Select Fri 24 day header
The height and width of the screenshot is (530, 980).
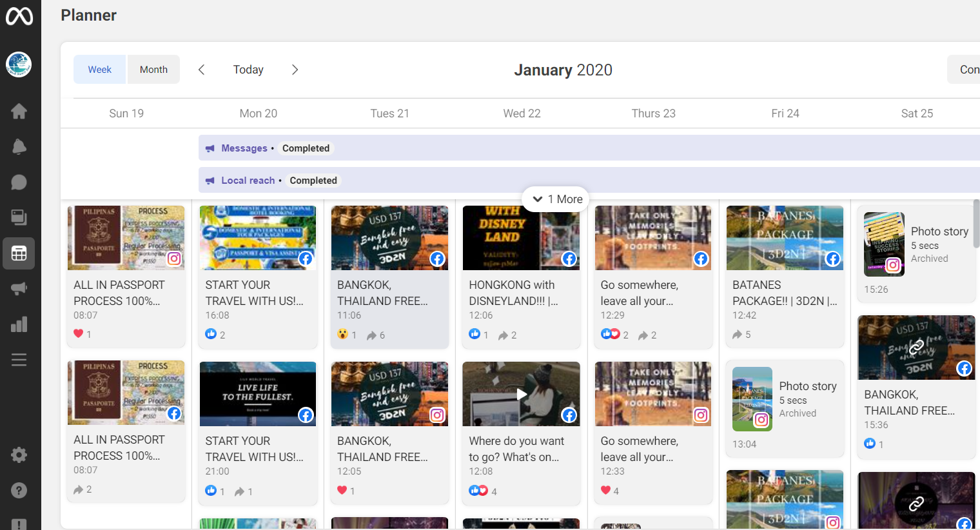pyautogui.click(x=785, y=113)
